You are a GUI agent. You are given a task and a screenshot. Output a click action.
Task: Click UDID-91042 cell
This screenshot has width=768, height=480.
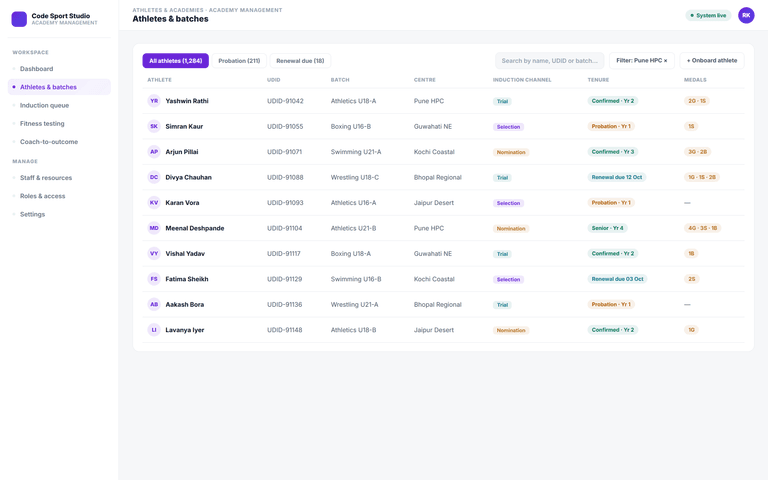(x=285, y=101)
